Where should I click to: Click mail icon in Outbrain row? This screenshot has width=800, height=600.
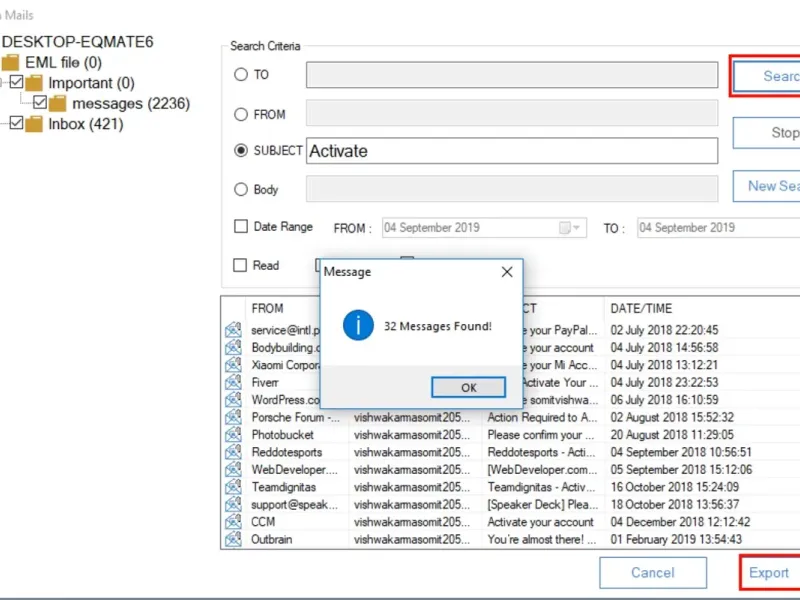pos(233,539)
